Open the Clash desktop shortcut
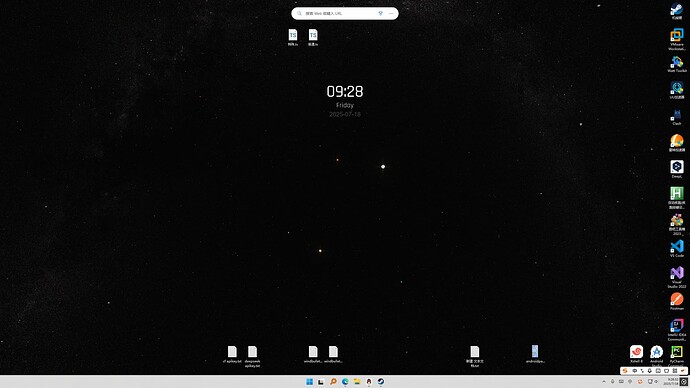690x388 pixels. coord(676,117)
